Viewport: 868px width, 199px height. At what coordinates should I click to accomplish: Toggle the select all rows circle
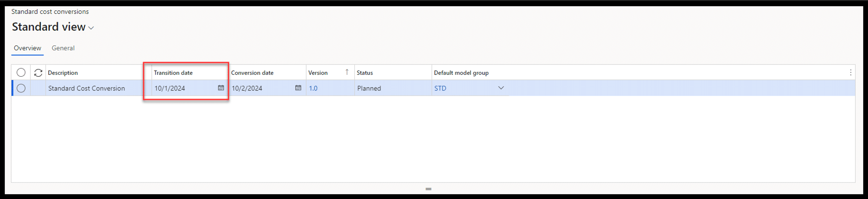21,72
